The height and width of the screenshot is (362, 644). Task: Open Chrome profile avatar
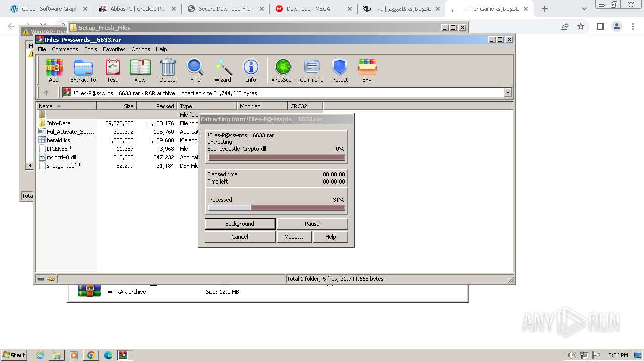(617, 26)
